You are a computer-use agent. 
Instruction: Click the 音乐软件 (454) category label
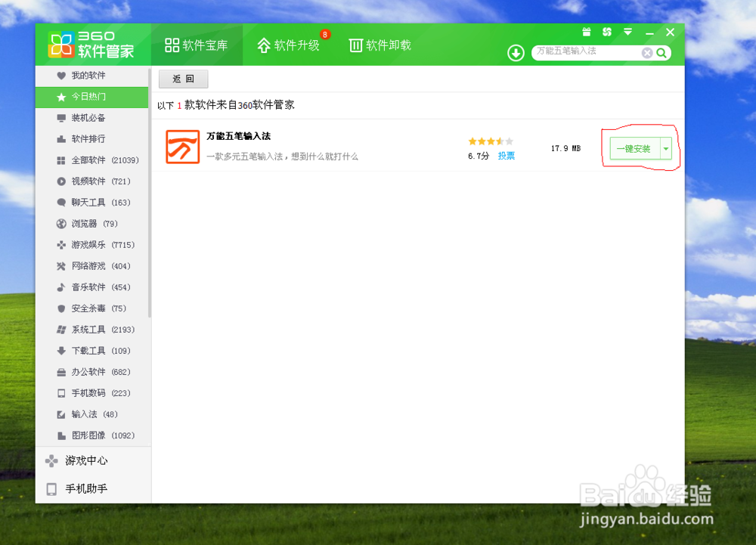pos(101,287)
